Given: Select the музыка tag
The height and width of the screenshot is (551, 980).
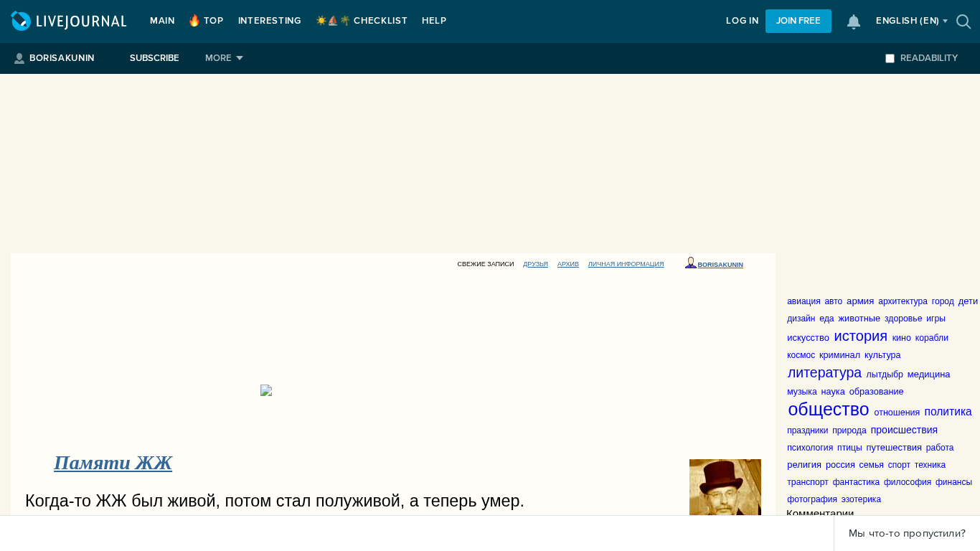Looking at the screenshot, I should tap(802, 392).
